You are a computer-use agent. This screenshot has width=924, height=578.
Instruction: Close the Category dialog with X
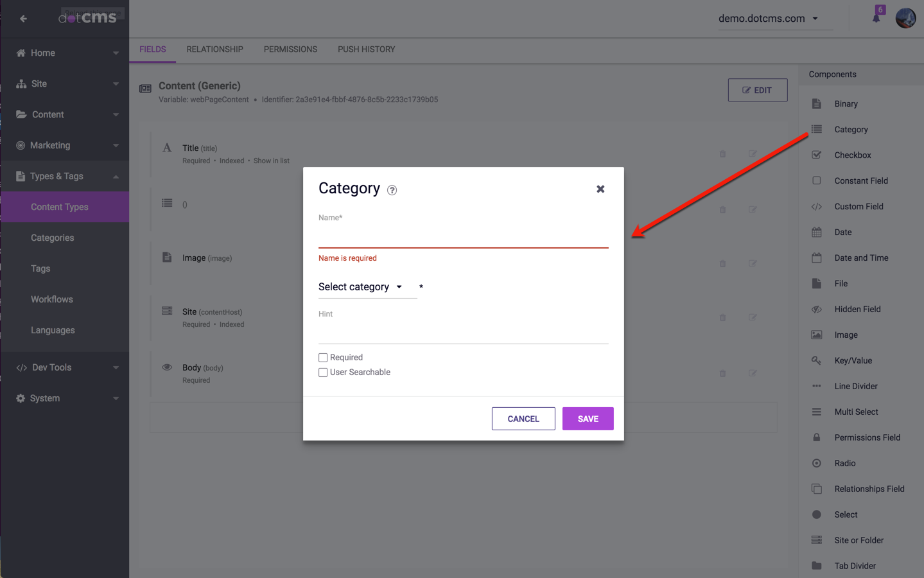coord(600,189)
